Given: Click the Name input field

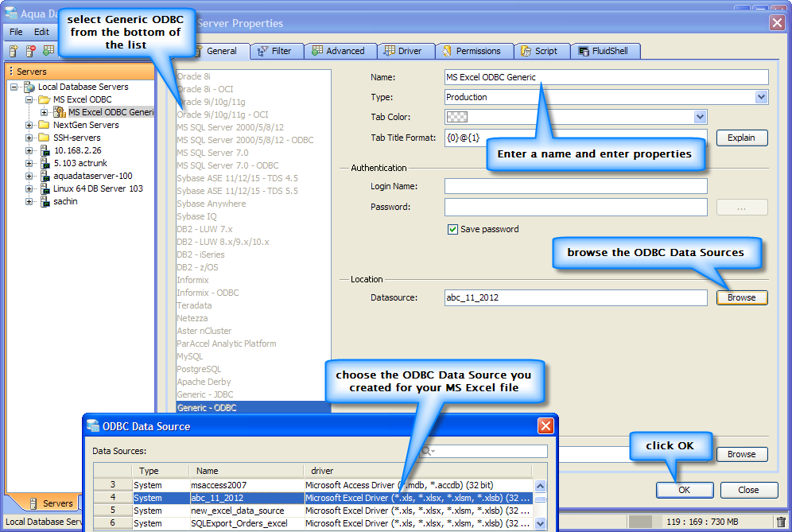Looking at the screenshot, I should [606, 77].
